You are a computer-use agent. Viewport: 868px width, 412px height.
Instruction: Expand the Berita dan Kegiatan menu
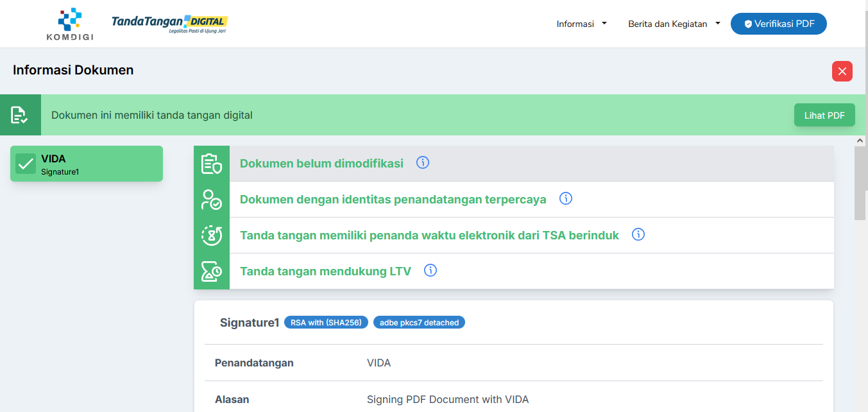tap(674, 24)
